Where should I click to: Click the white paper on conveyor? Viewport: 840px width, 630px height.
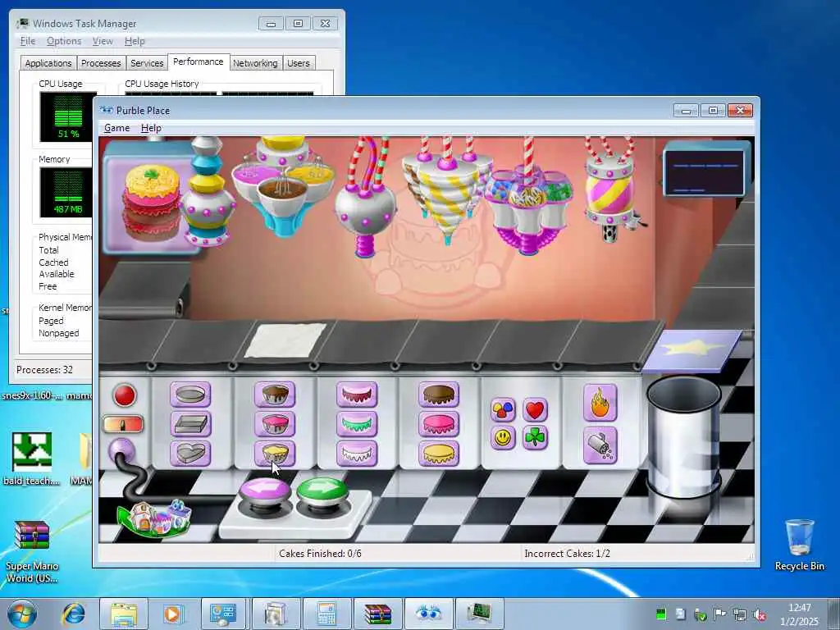coord(285,340)
